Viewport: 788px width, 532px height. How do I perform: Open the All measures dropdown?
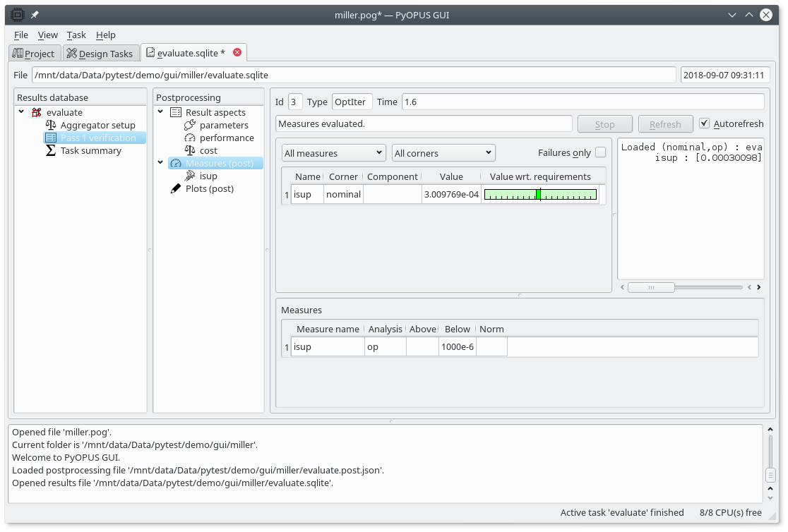(x=333, y=153)
